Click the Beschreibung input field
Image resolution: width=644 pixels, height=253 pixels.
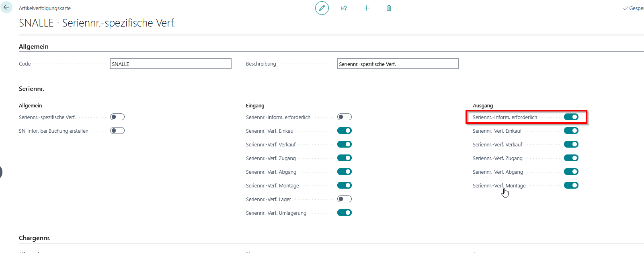pos(398,64)
